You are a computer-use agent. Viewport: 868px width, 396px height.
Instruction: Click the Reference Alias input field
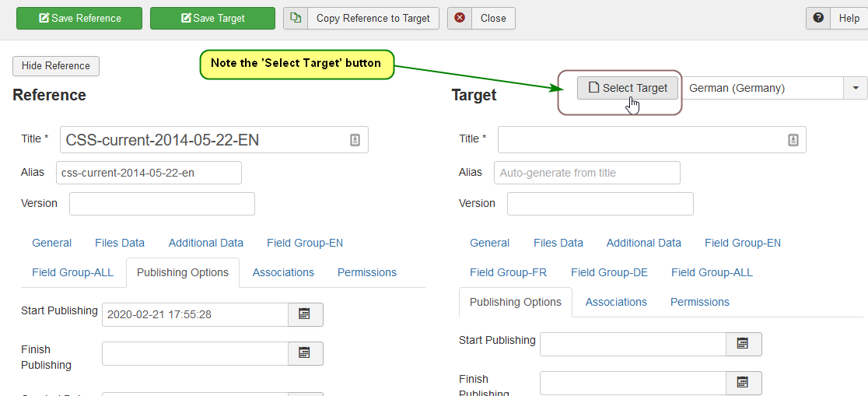point(149,173)
